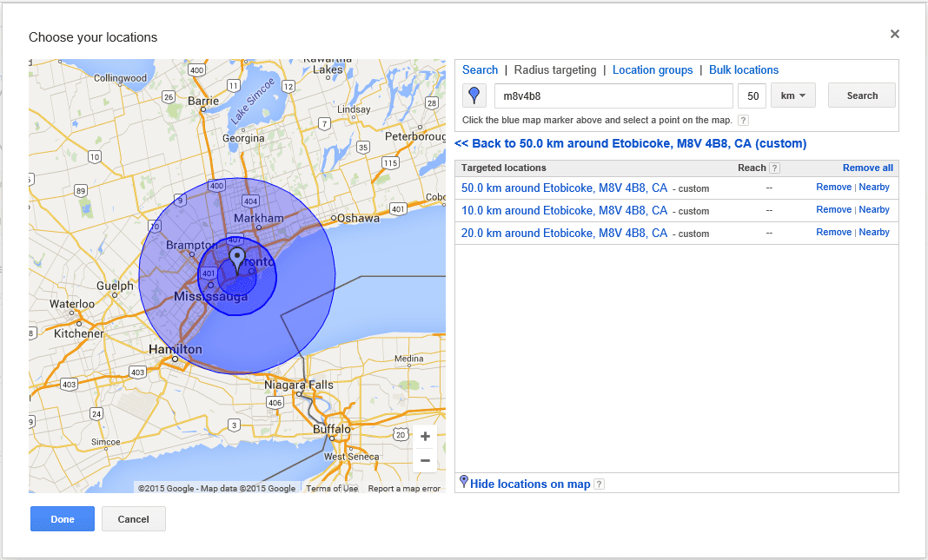928x560 pixels.
Task: Click Nearby for the 20.0 km location
Action: point(873,232)
